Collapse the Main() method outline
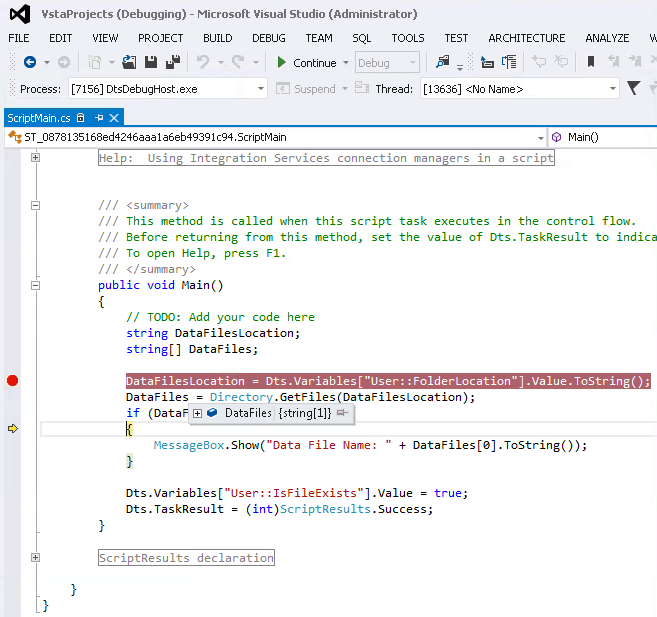Image resolution: width=657 pixels, height=617 pixels. click(x=36, y=285)
